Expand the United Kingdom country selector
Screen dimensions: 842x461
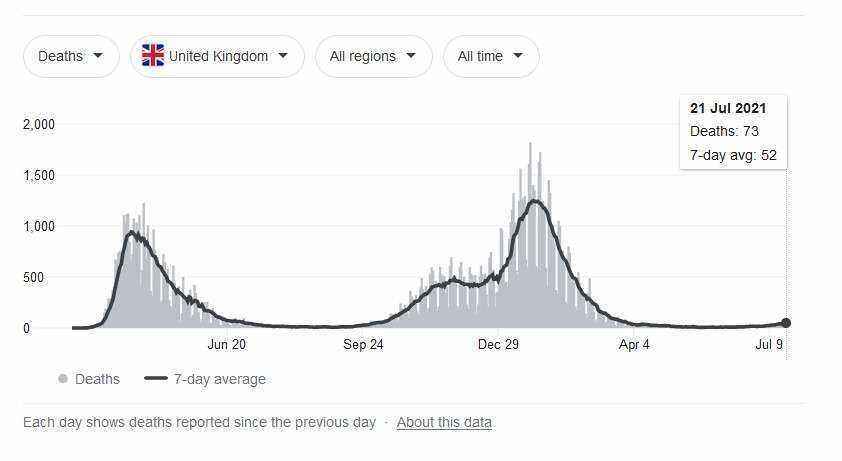click(217, 56)
